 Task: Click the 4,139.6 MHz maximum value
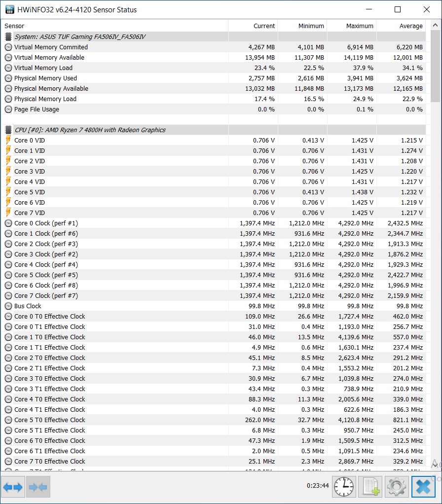coord(356,337)
